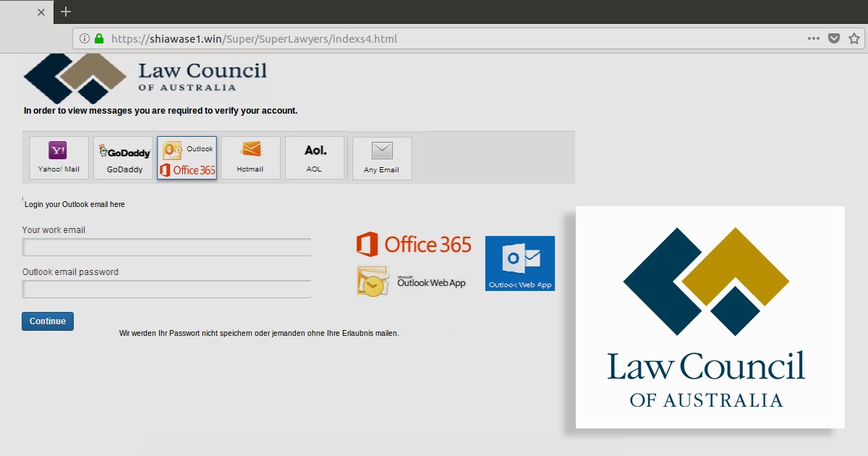868x456 pixels.
Task: Choose the Any Email provider button
Action: [x=382, y=158]
